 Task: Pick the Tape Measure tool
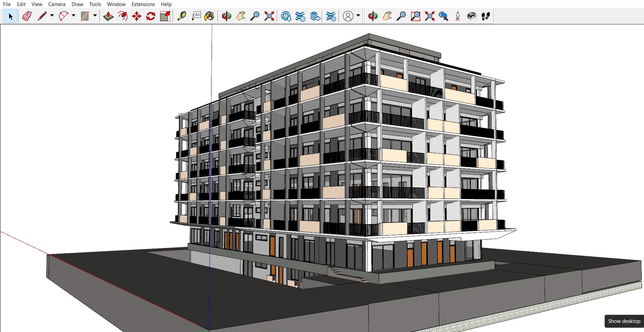pos(182,16)
